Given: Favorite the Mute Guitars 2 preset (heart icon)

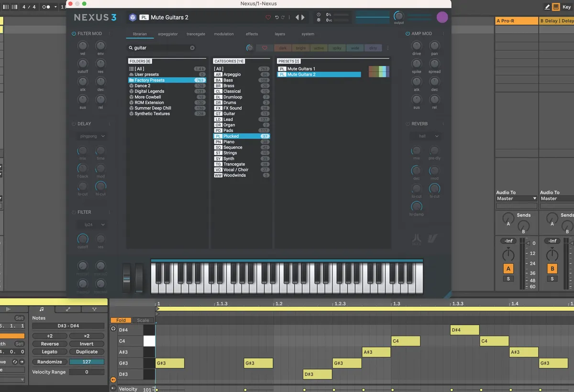Looking at the screenshot, I should pyautogui.click(x=268, y=18).
